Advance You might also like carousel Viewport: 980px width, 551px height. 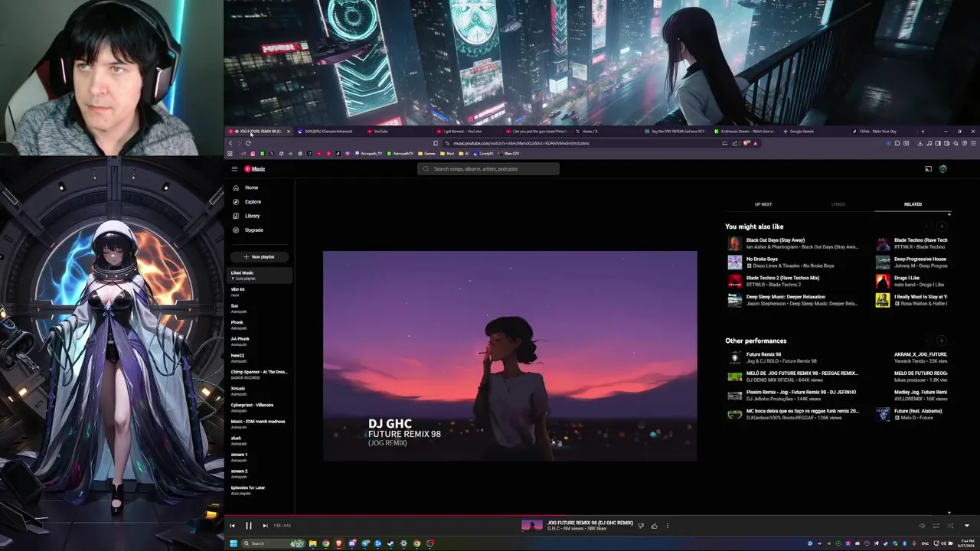point(941,227)
